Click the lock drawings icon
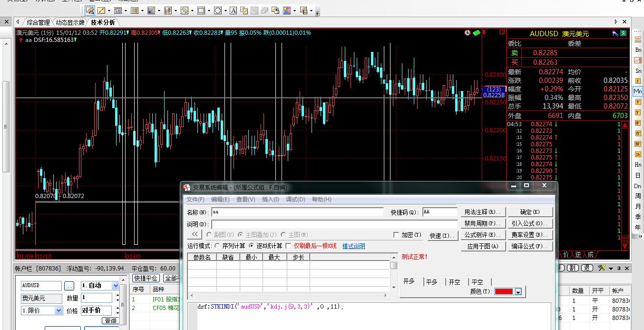The width and height of the screenshot is (644, 330). (x=276, y=10)
